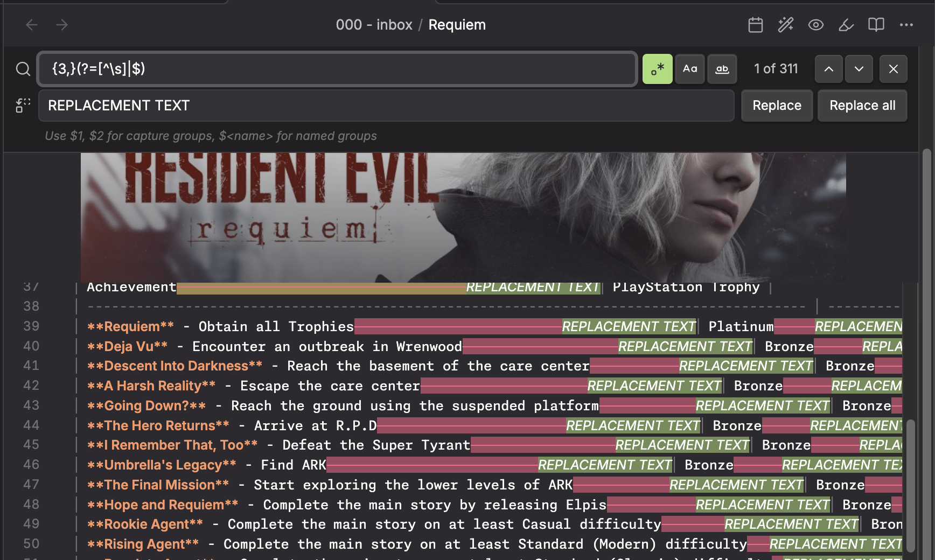Screen dimensions: 935x560
Task: Click the capture groups hint text
Action: [x=211, y=136]
